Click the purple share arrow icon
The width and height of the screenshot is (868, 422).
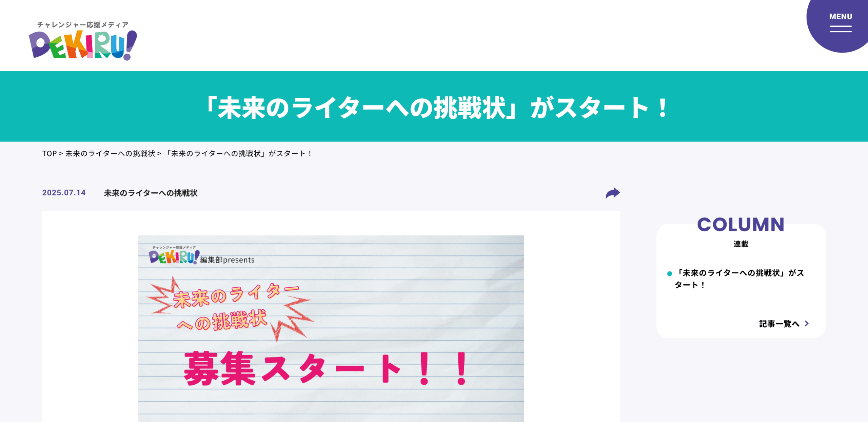(x=613, y=193)
